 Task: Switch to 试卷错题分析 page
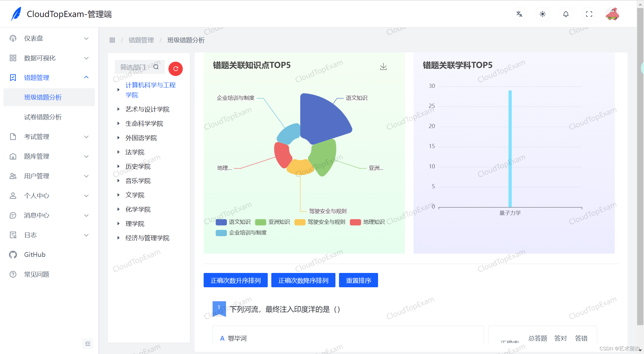[43, 117]
